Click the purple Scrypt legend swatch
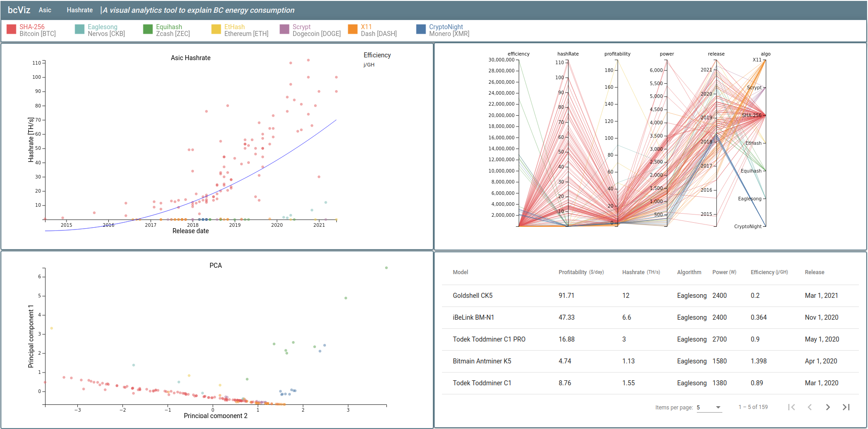This screenshot has height=429, width=868. [284, 29]
